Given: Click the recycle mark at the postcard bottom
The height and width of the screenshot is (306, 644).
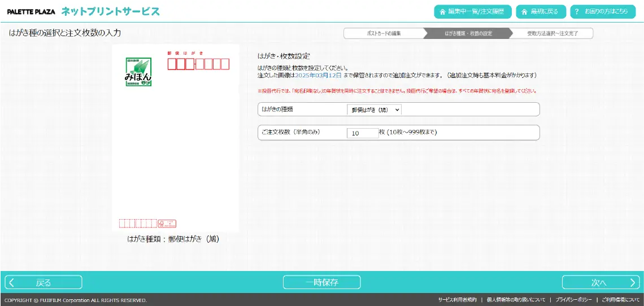Looking at the screenshot, I should [167, 224].
